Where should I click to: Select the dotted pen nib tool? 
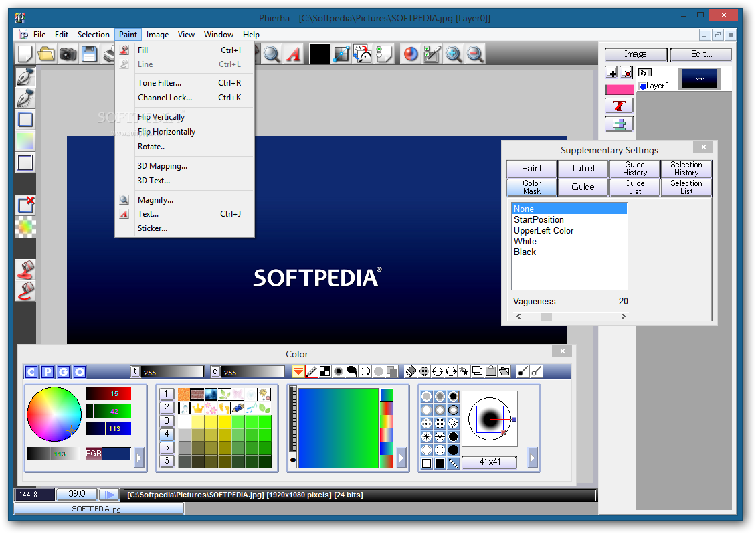click(25, 98)
